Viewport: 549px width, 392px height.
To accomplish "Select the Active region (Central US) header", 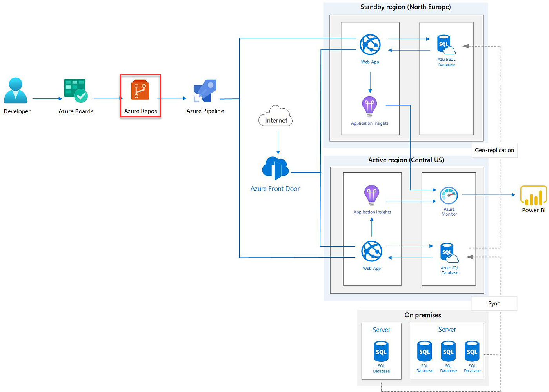I will click(406, 160).
